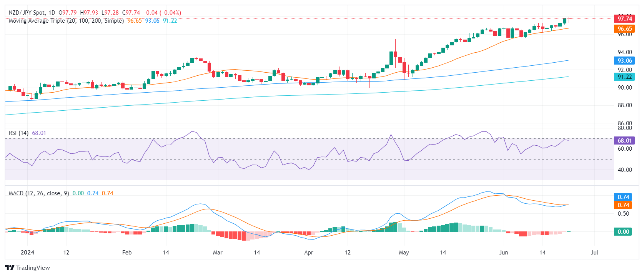Click the 2024 year label on time axis
This screenshot has width=644, height=276.
pos(27,253)
